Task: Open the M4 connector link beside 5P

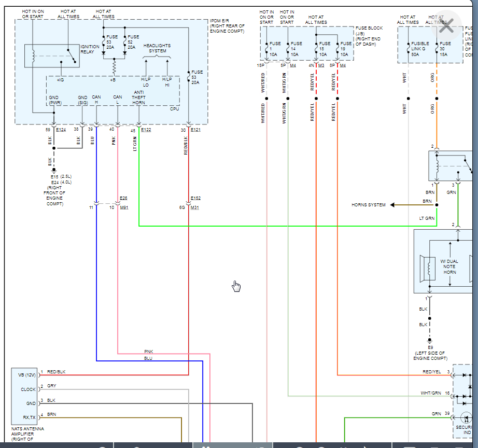Action: click(x=293, y=65)
